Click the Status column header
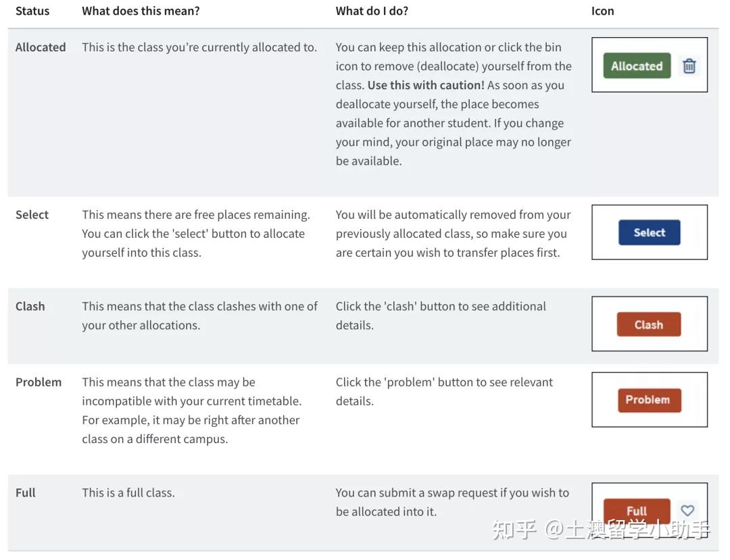This screenshot has width=730, height=560. tap(32, 11)
